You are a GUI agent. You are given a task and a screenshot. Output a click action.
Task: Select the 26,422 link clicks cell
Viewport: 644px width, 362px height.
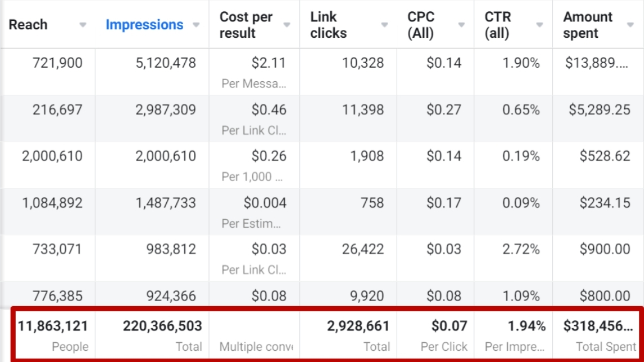pos(362,249)
